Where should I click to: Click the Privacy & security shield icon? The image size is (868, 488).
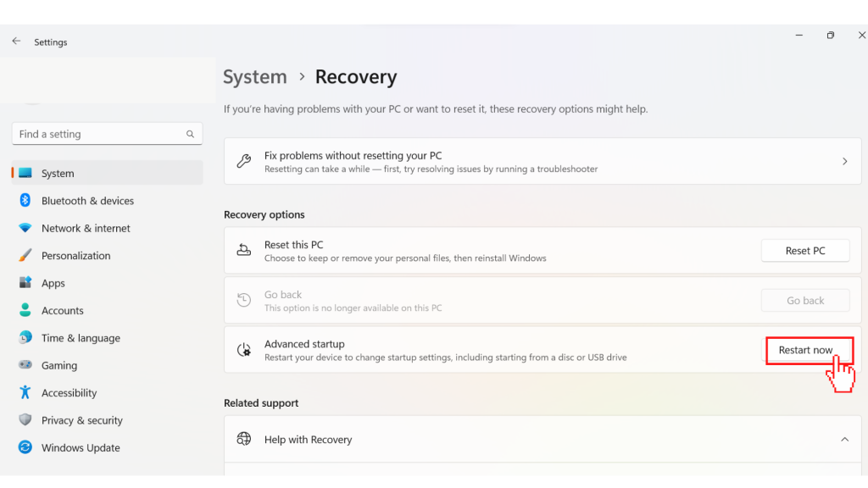point(25,419)
